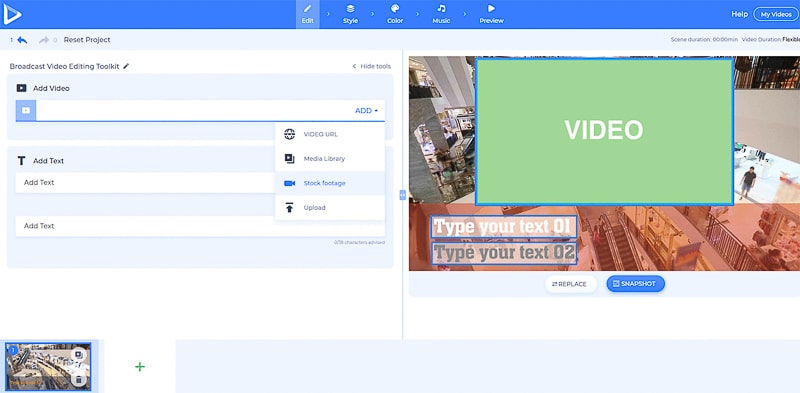The height and width of the screenshot is (393, 800).
Task: Click the app logo in the top-left
Action: click(12, 14)
